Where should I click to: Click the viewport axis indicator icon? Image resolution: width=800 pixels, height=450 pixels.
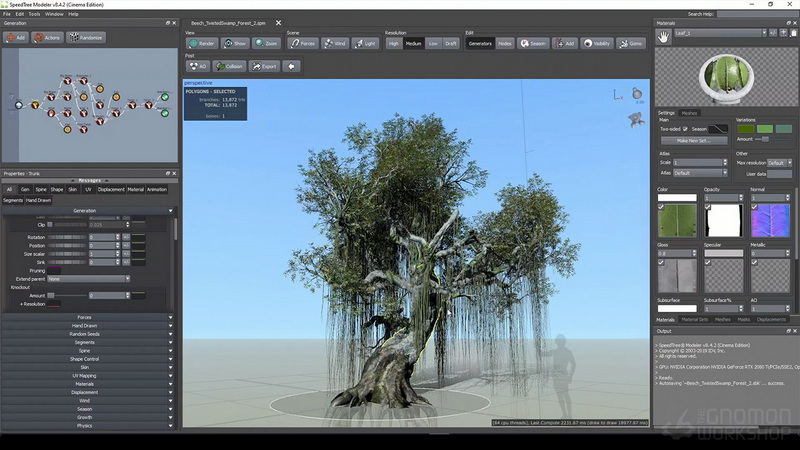pyautogui.click(x=618, y=94)
